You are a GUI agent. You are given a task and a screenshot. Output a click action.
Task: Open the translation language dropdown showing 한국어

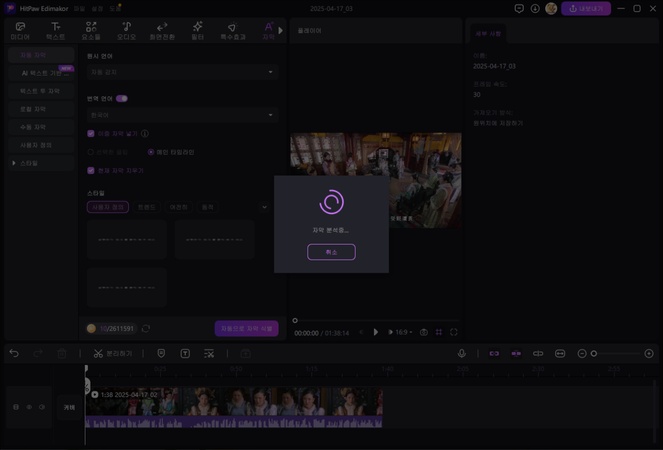(x=181, y=115)
